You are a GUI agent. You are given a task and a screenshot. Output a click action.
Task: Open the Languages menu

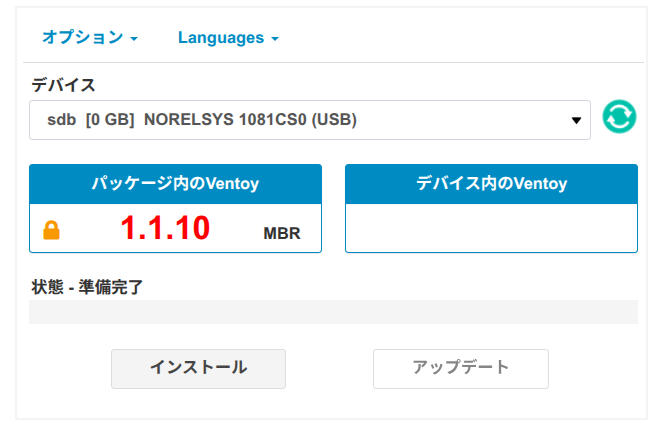tap(221, 38)
